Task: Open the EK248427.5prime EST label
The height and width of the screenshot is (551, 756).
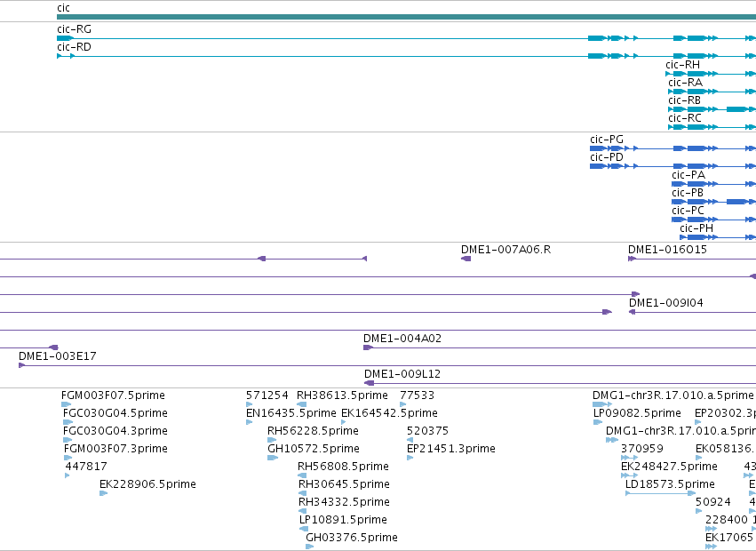Action: [x=669, y=467]
